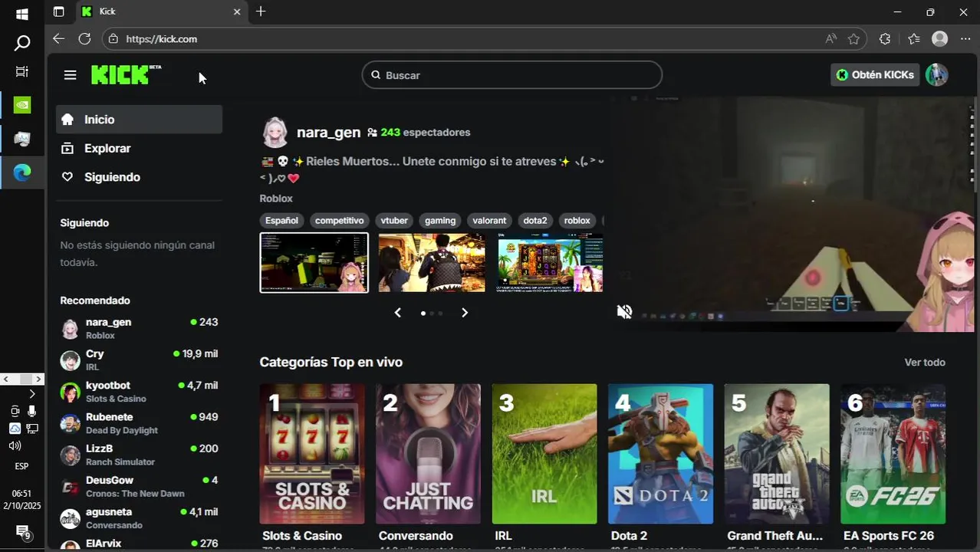Open EA Sports FC 26 card
The width and height of the screenshot is (980, 552).
pyautogui.click(x=893, y=454)
